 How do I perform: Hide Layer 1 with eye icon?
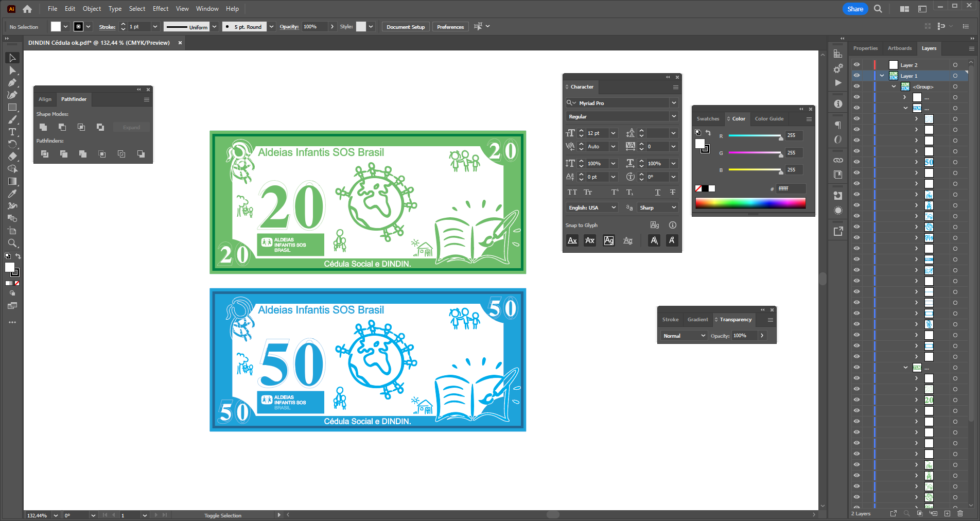point(856,76)
